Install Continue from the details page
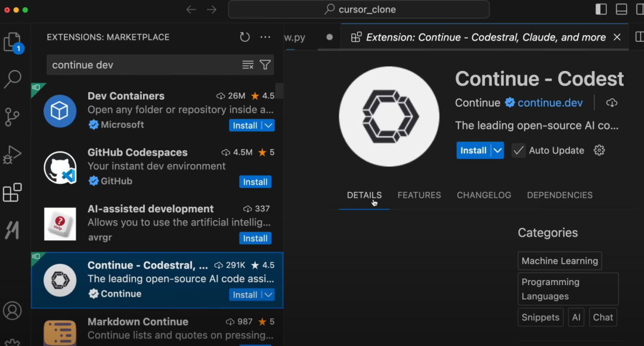The image size is (644, 346). (x=473, y=150)
